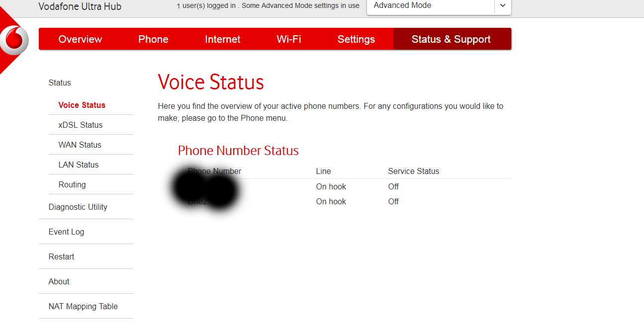
Task: Open Diagnostic Utility section
Action: (x=78, y=207)
